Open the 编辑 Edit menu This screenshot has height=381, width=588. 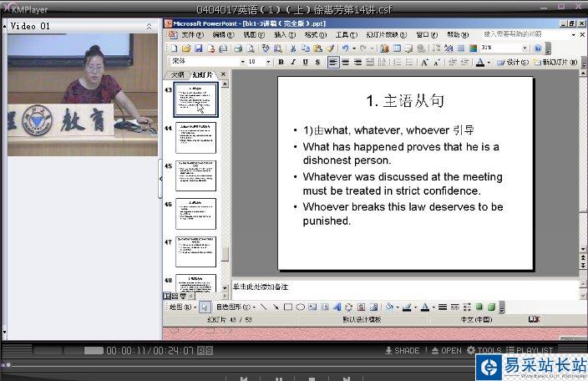coord(223,34)
